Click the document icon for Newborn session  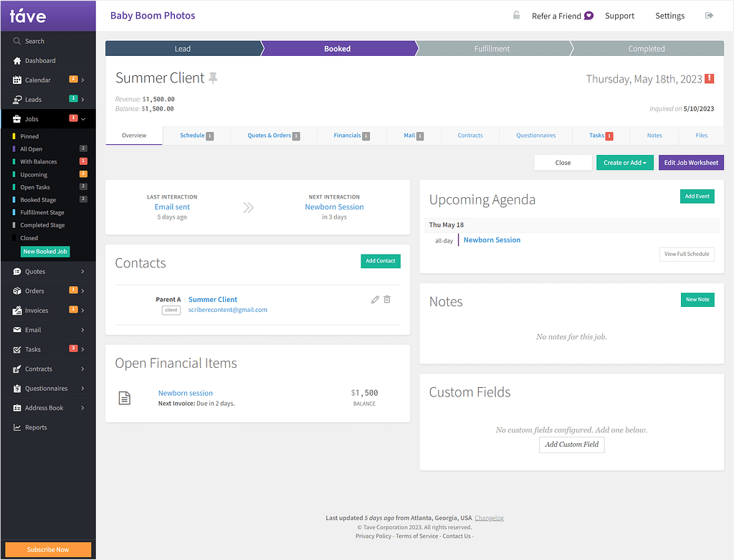[x=125, y=398]
